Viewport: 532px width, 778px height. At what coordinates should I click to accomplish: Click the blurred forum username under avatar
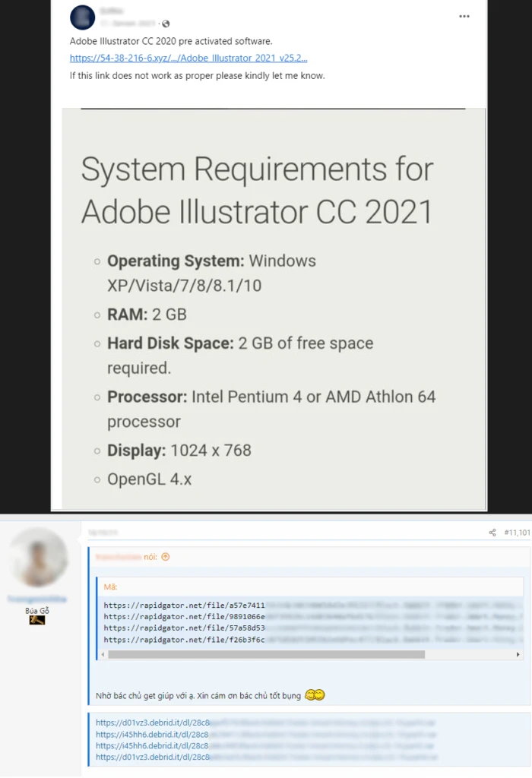click(37, 599)
